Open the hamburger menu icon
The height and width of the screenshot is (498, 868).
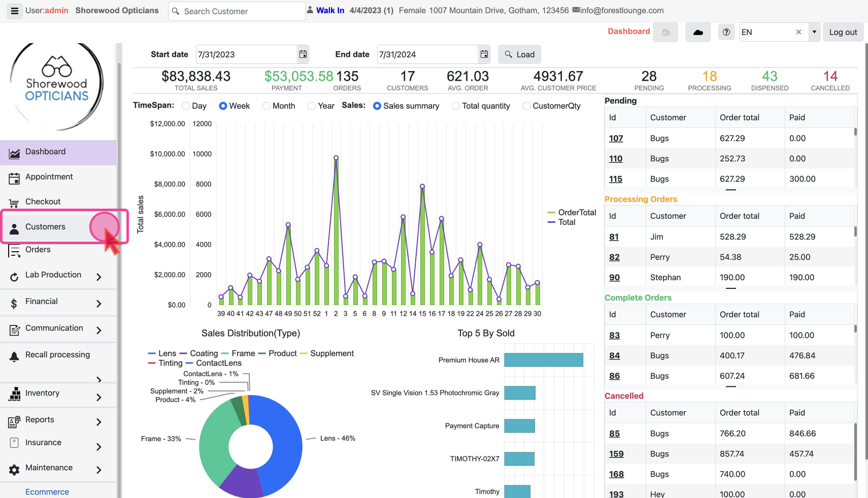pyautogui.click(x=15, y=11)
